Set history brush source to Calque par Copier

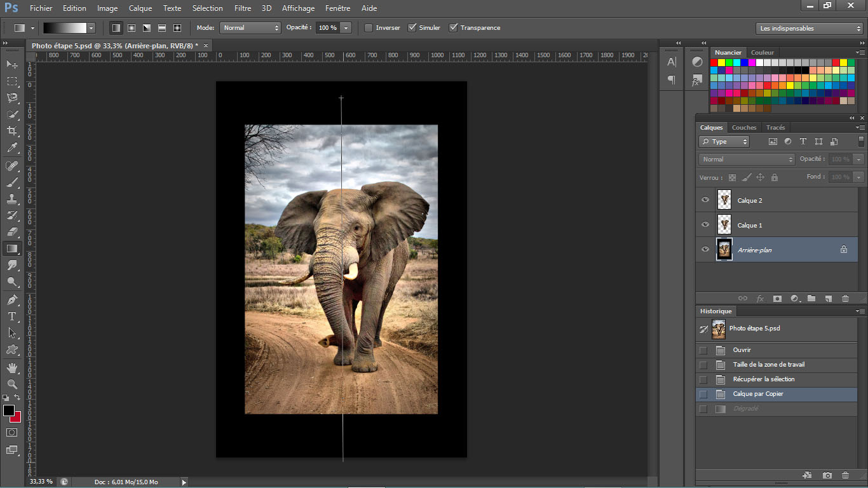pyautogui.click(x=703, y=394)
